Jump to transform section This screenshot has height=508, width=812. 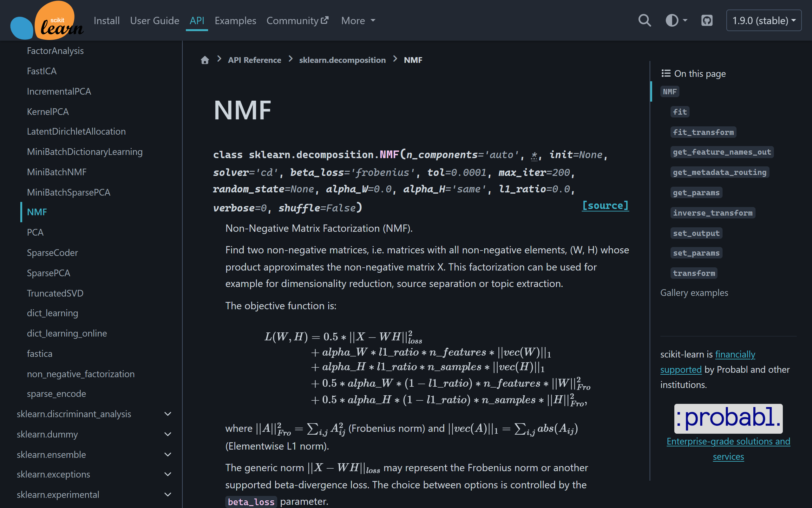(694, 273)
